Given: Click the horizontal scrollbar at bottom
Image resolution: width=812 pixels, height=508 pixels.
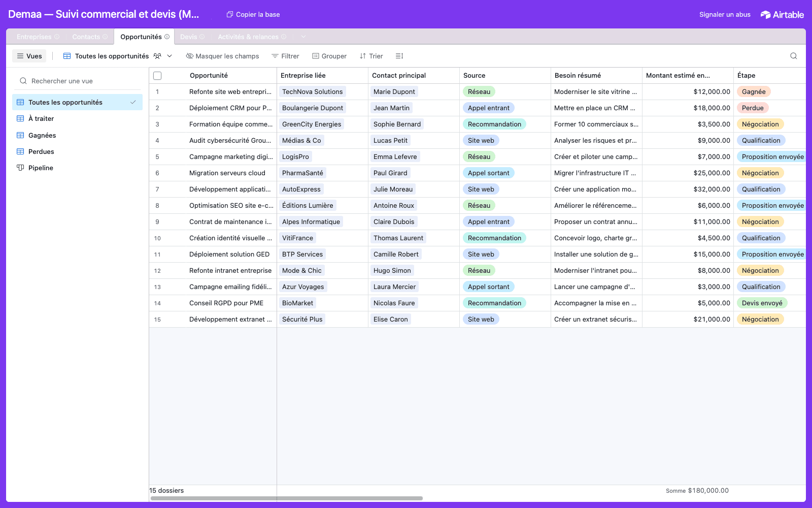Looking at the screenshot, I should 287,498.
